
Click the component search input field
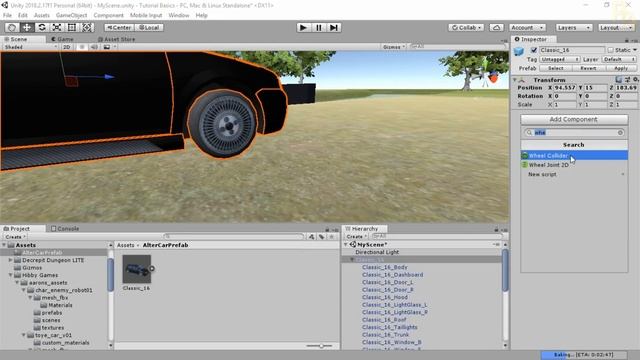[x=574, y=133]
